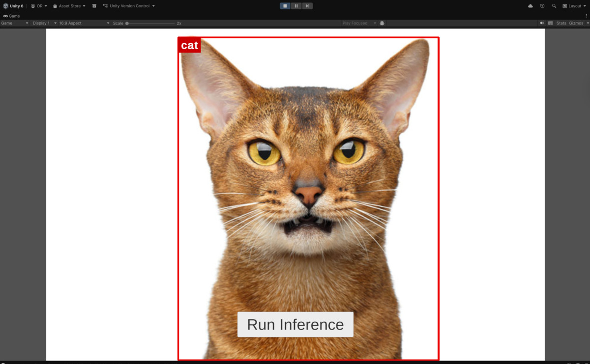Open the Layout dropdown
Viewport: 590px width, 364px height.
(x=575, y=6)
